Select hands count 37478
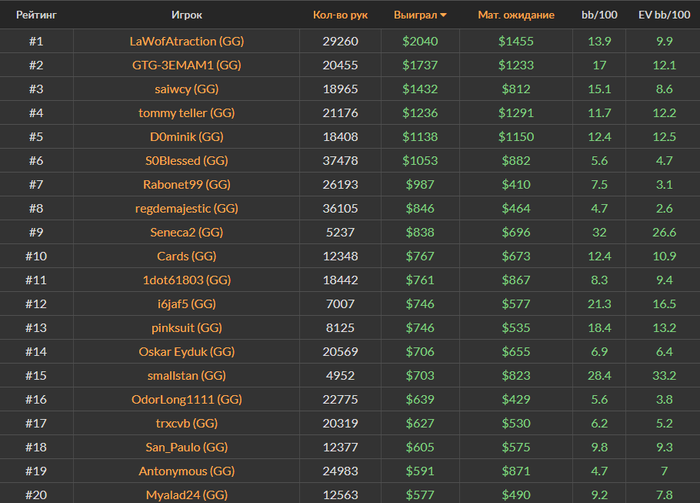This screenshot has width=700, height=503. pyautogui.click(x=340, y=161)
